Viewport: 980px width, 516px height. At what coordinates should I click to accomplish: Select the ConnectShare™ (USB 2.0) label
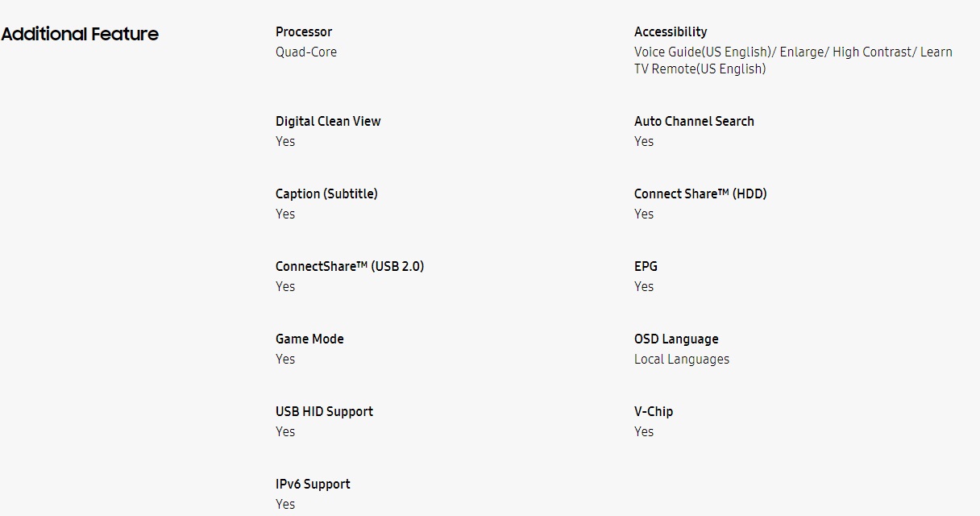point(350,266)
